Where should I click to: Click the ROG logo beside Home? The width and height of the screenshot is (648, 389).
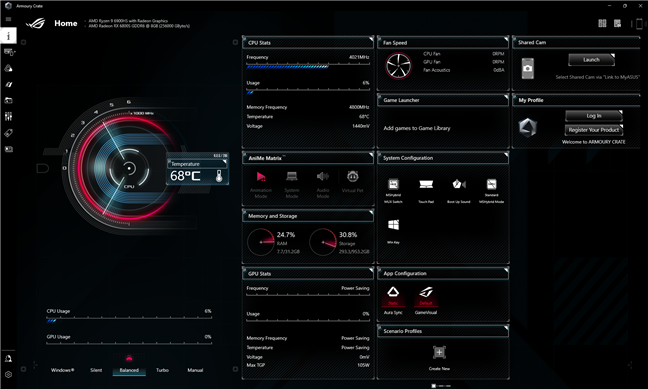[x=36, y=24]
